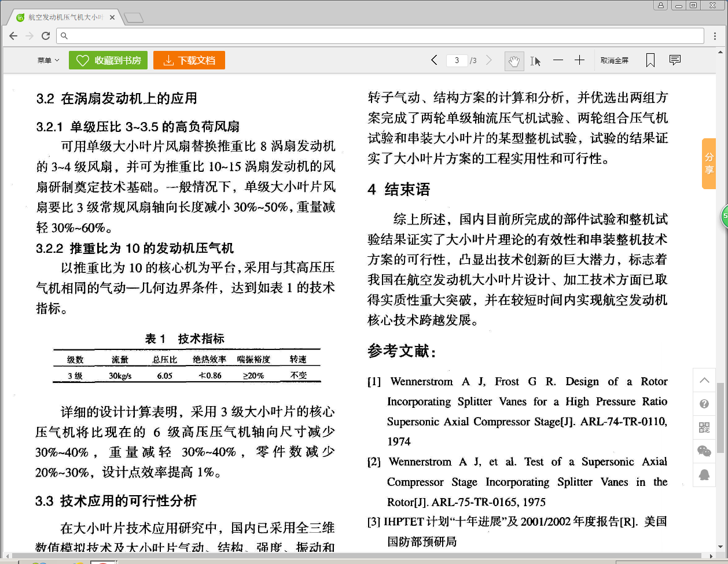
Task: Click the browser forward arrow
Action: (30, 36)
